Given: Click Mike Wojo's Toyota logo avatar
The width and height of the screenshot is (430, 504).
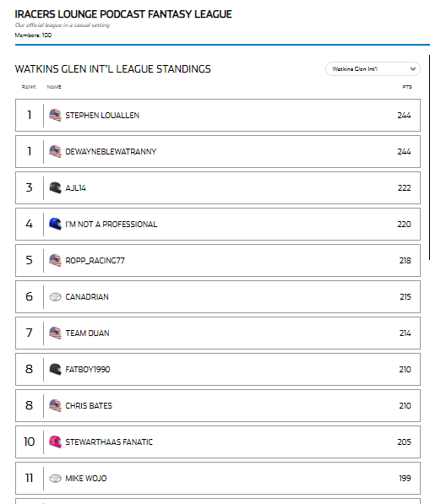Looking at the screenshot, I should tap(55, 479).
